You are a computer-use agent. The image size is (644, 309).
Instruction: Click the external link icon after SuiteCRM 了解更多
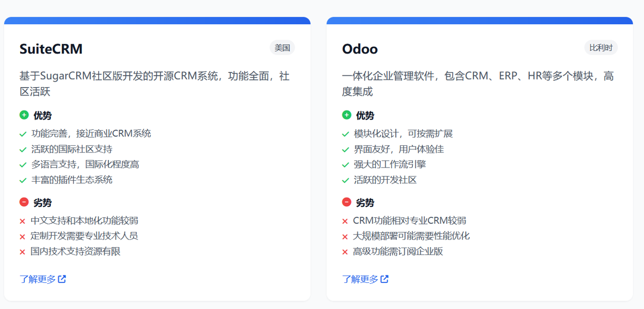(62, 279)
